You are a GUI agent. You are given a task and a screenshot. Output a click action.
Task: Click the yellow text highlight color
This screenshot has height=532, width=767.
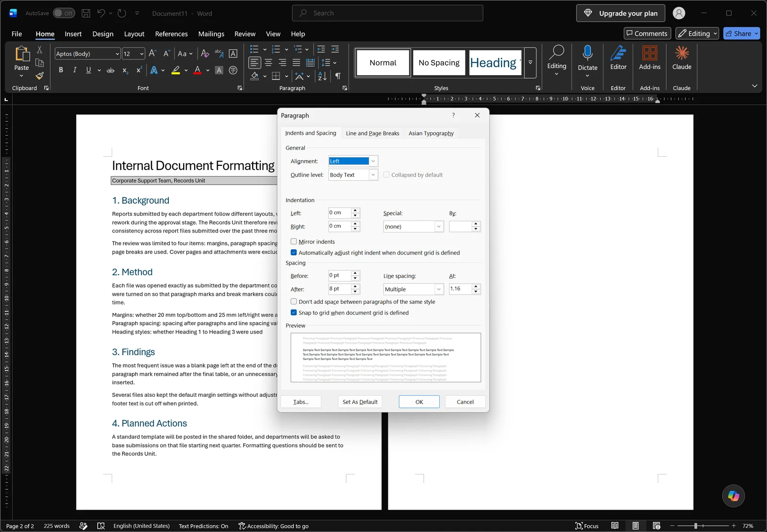(x=176, y=70)
